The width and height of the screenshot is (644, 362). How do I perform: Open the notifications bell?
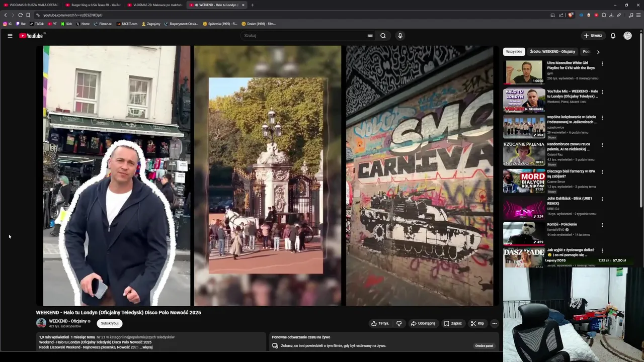coord(613,36)
